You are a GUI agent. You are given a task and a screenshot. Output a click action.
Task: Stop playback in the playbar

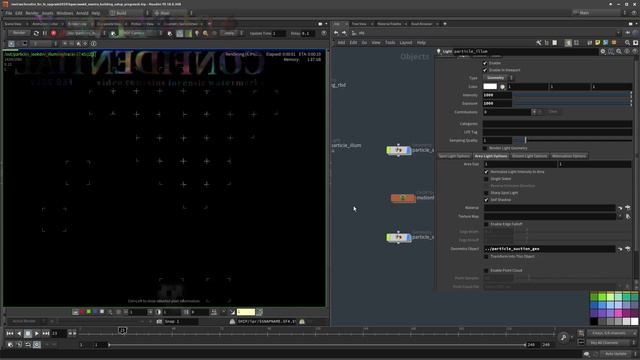(28, 333)
